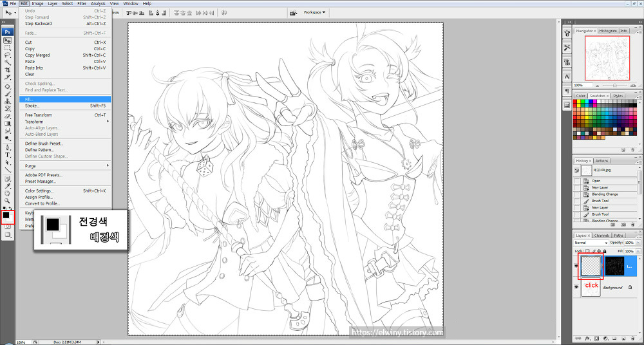The width and height of the screenshot is (644, 345).
Task: Select the Pen tool
Action: click(x=8, y=147)
